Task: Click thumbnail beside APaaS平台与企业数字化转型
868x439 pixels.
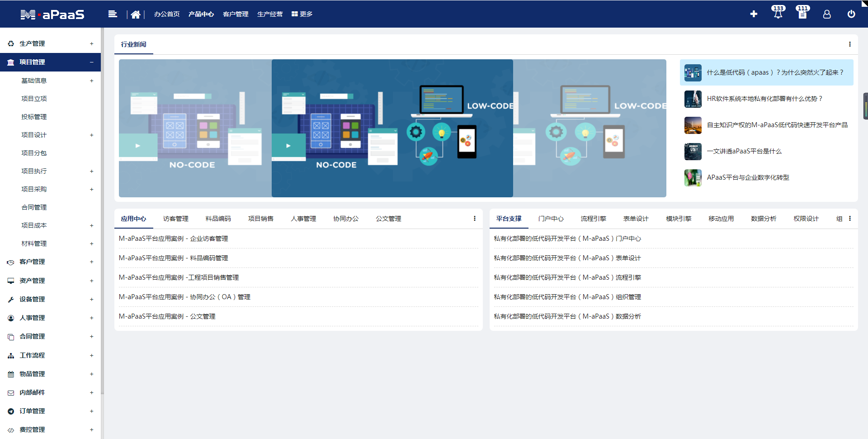Action: pos(693,177)
